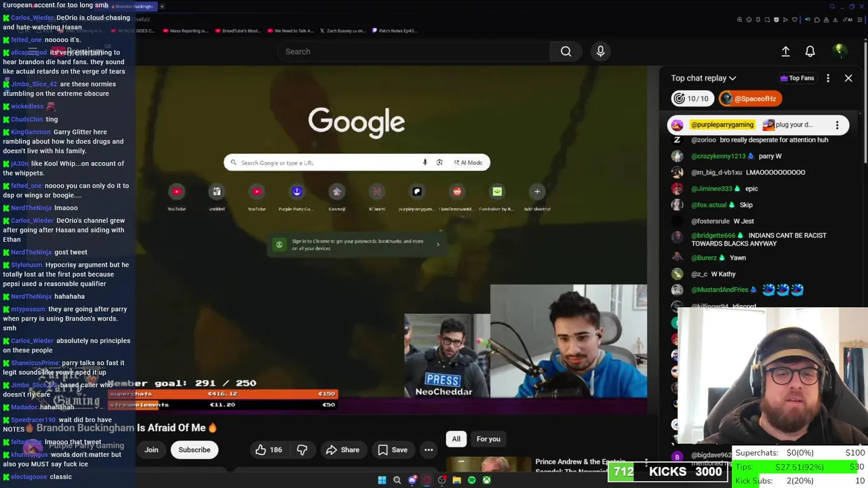Open a new browser tab with plus

coord(162,6)
